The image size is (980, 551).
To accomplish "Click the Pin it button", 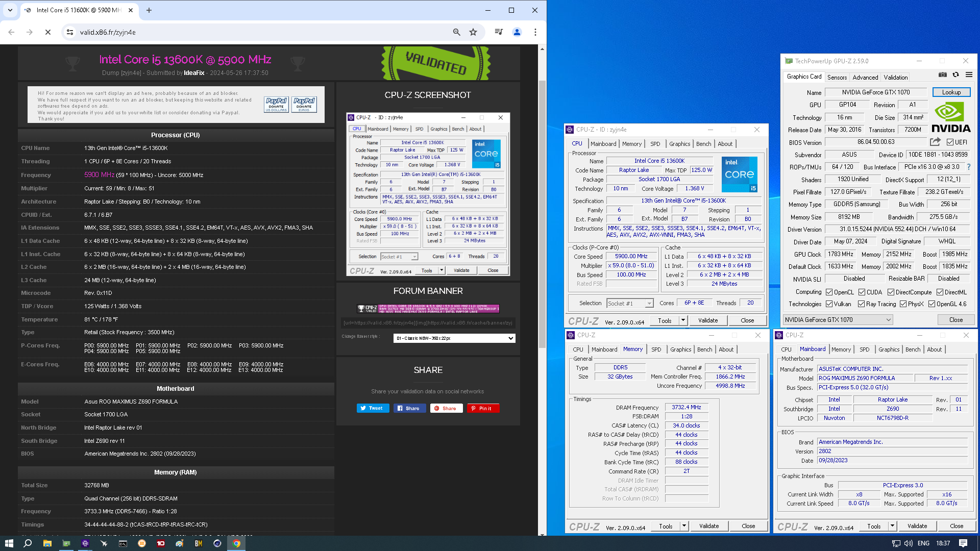I will coord(483,408).
